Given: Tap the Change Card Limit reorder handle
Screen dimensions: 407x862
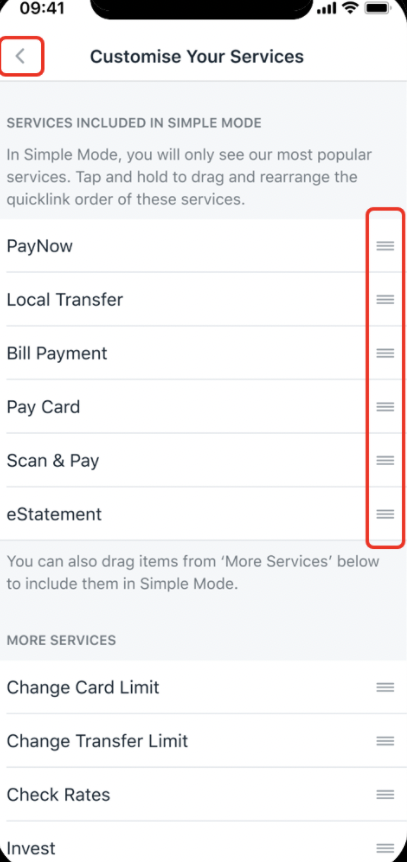Looking at the screenshot, I should coord(385,687).
